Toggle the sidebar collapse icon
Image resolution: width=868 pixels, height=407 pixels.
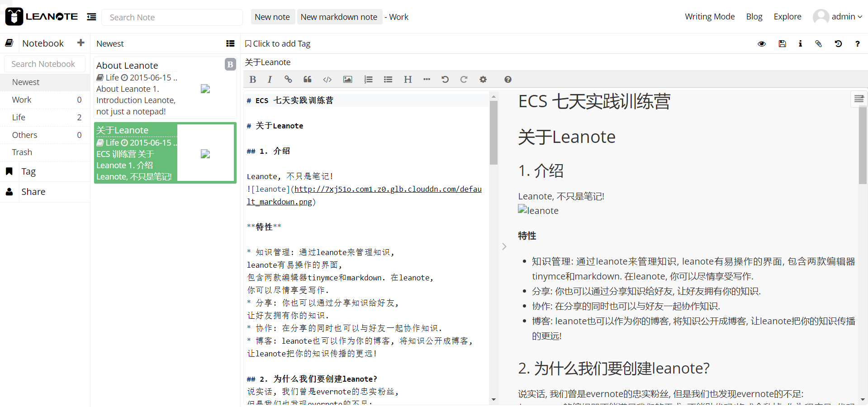[91, 17]
